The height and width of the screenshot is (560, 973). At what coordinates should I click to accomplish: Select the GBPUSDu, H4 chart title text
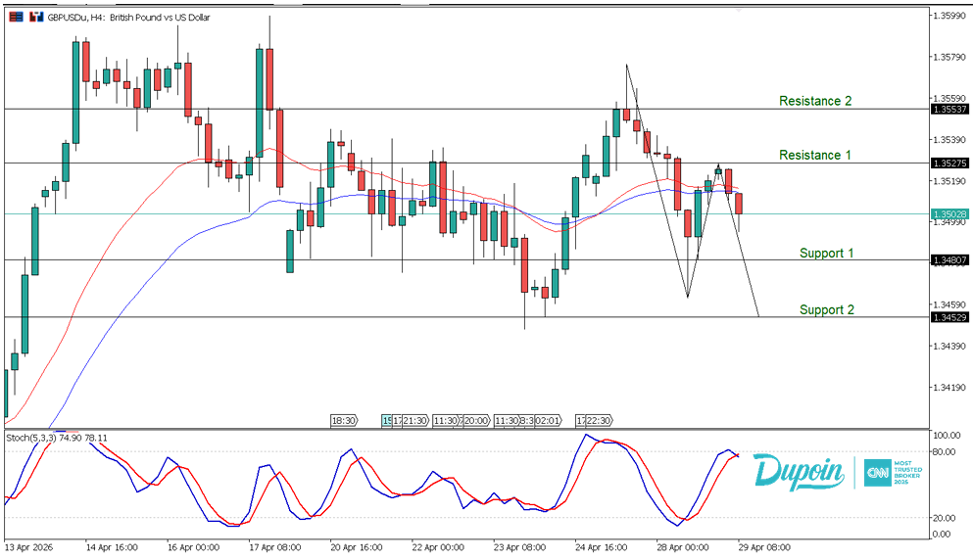click(128, 18)
